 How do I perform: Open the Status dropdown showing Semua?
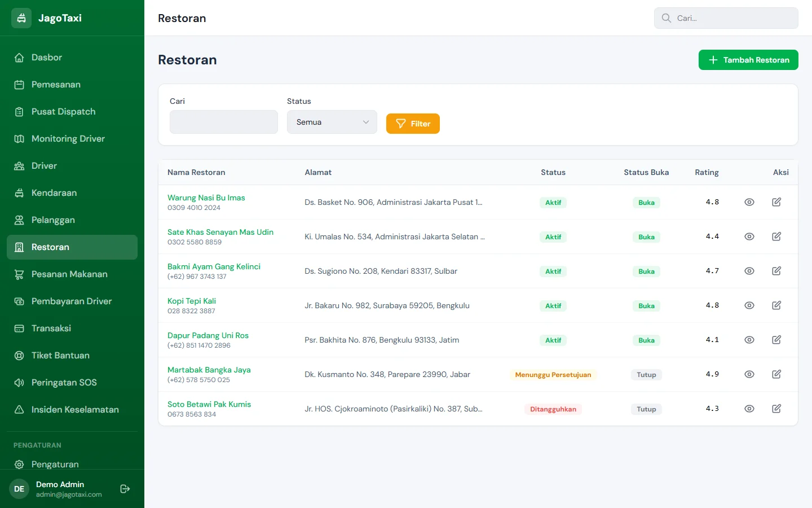(332, 122)
